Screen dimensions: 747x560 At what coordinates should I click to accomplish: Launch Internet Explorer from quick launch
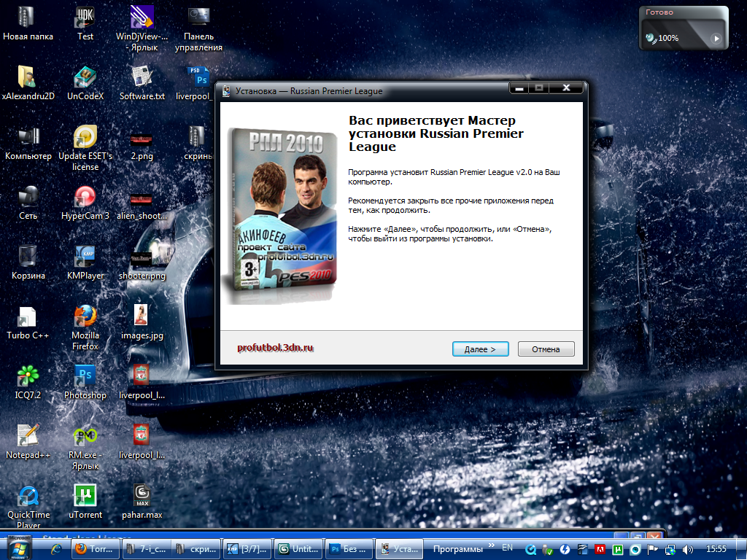[x=57, y=549]
